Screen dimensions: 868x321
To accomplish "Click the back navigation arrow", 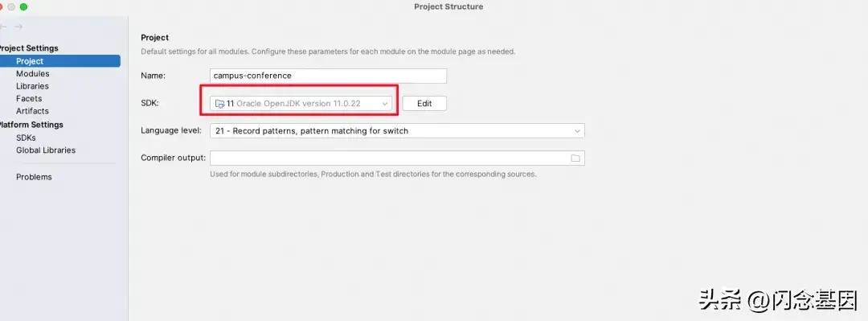I will coord(3,27).
